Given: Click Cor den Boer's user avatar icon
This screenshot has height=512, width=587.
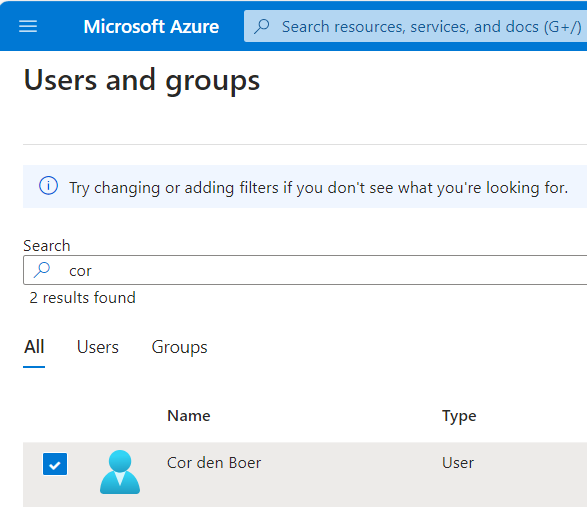Looking at the screenshot, I should [x=120, y=472].
